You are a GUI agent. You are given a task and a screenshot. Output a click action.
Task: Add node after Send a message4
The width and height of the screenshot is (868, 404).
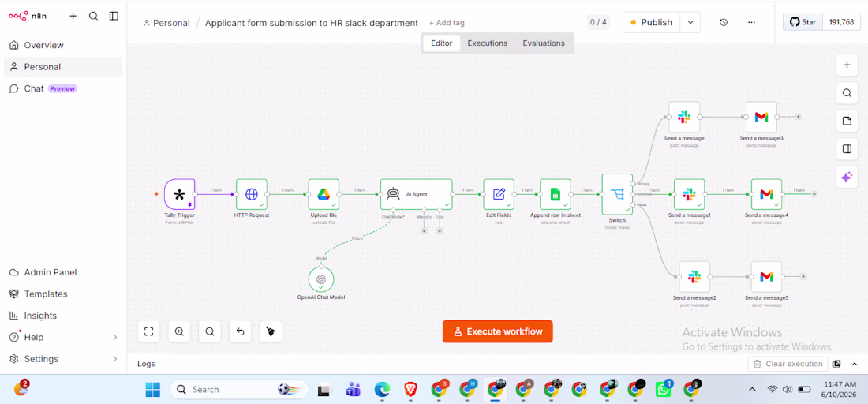(x=814, y=194)
